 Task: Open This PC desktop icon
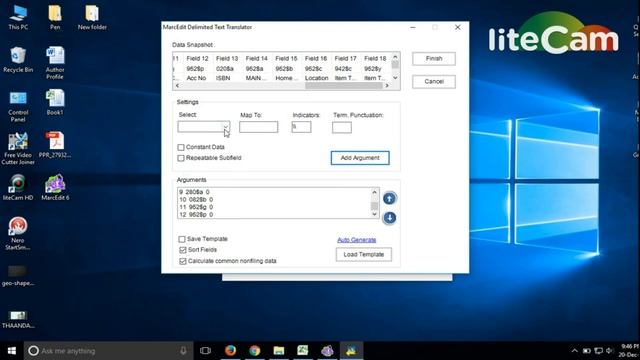[18, 17]
